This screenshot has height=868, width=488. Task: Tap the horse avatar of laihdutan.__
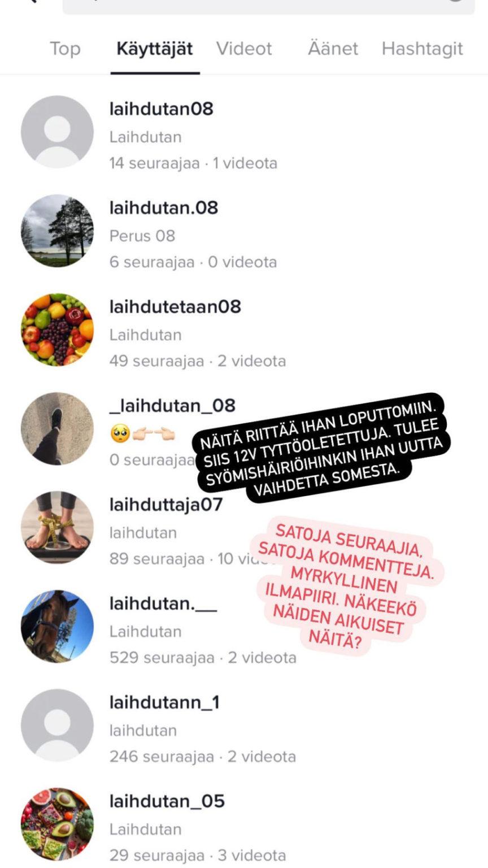pos(57,626)
